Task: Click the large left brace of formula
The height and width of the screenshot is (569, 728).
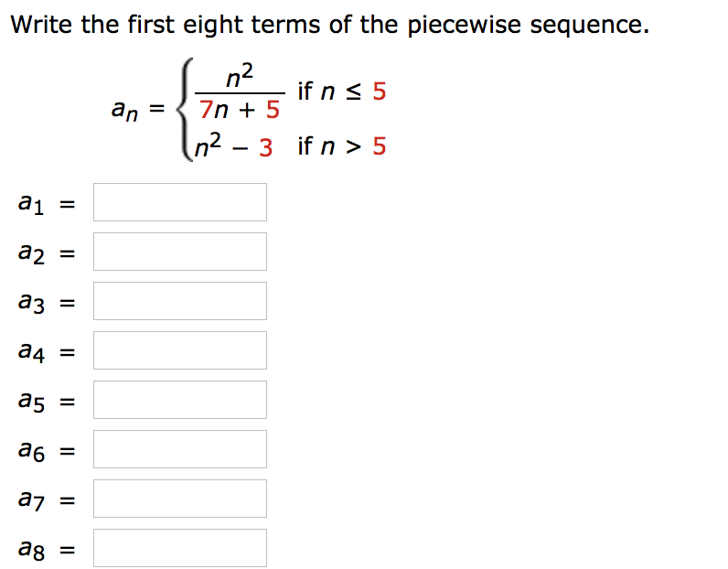Action: coord(185,110)
